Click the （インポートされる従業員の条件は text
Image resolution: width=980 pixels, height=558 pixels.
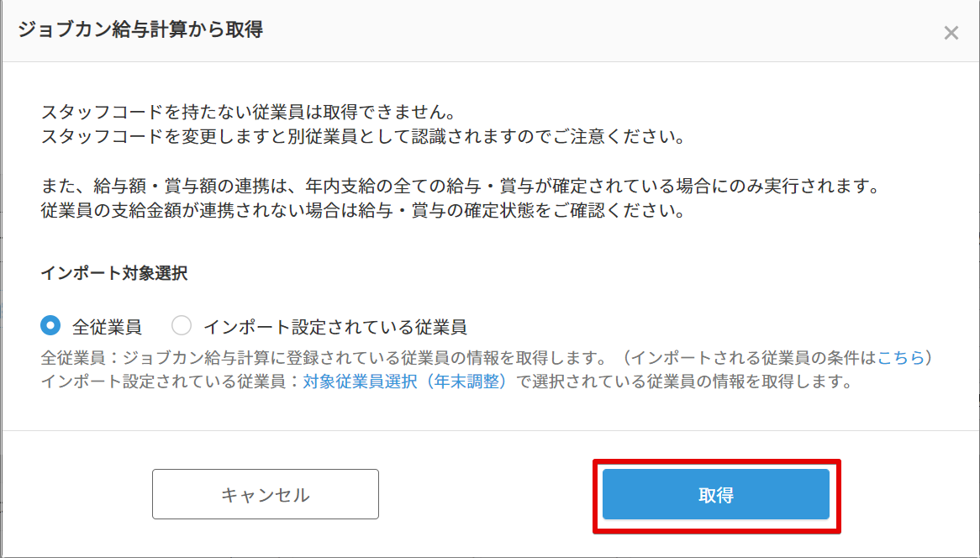click(748, 358)
